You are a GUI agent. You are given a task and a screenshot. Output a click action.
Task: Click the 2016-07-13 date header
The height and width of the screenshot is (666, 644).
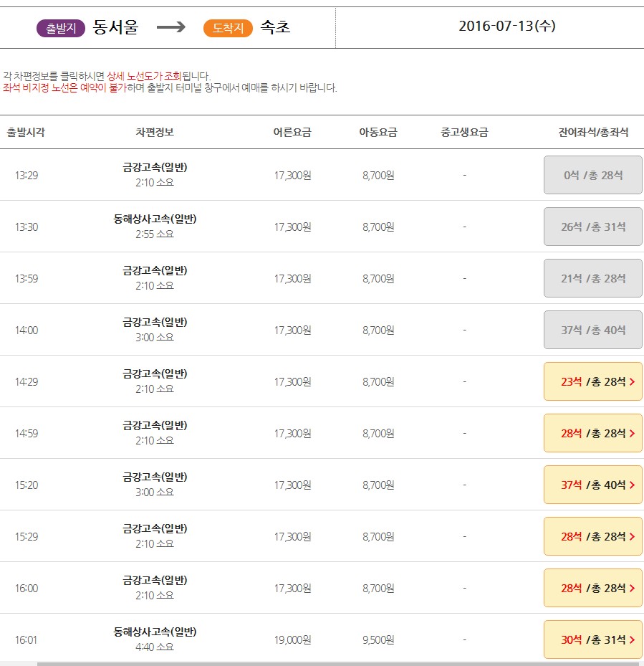point(506,27)
